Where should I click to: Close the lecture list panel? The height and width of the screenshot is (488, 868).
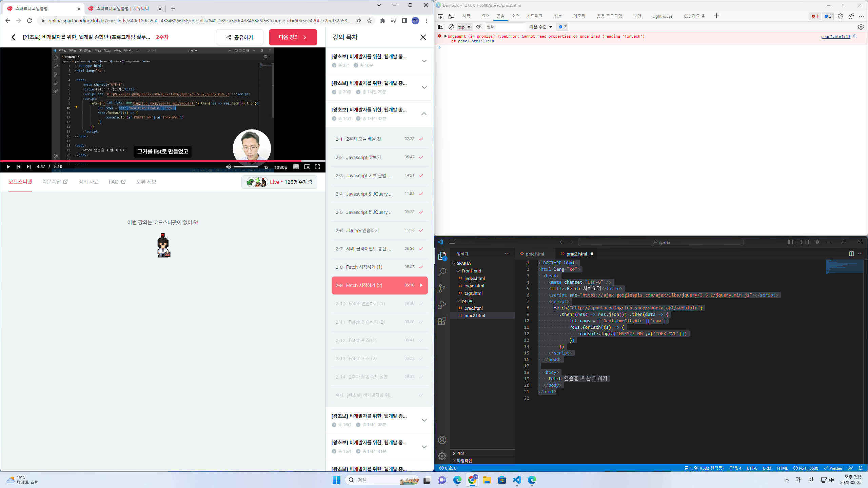click(x=423, y=37)
